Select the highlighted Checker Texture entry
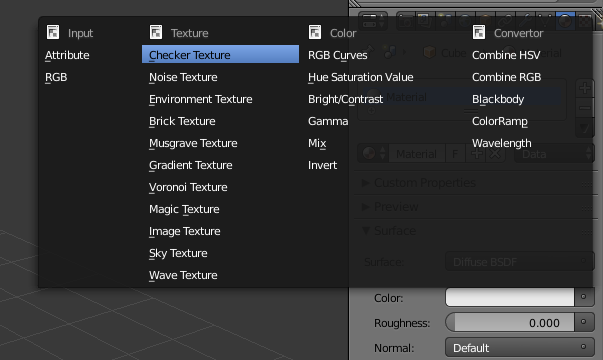603x360 pixels. pos(220,54)
